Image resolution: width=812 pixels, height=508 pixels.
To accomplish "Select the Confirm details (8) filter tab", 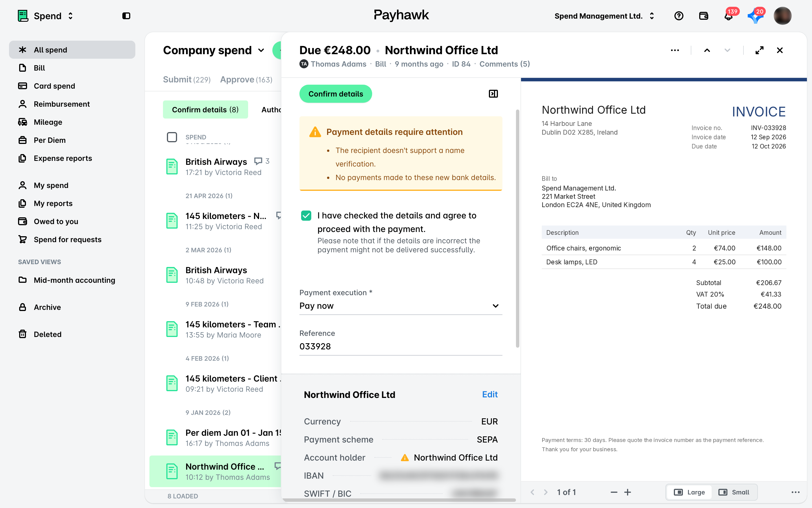I will pos(205,110).
